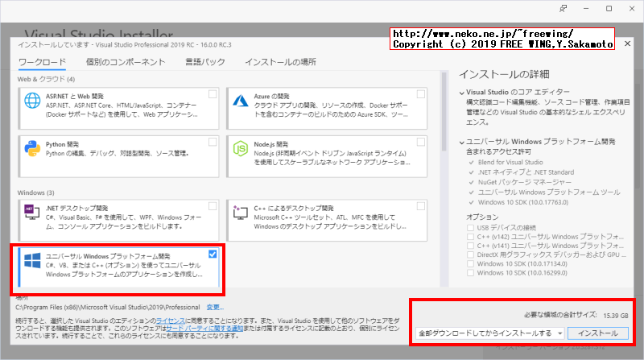
Task: Click the install path C:\Program Files (x86) text
Action: pyautogui.click(x=108, y=307)
